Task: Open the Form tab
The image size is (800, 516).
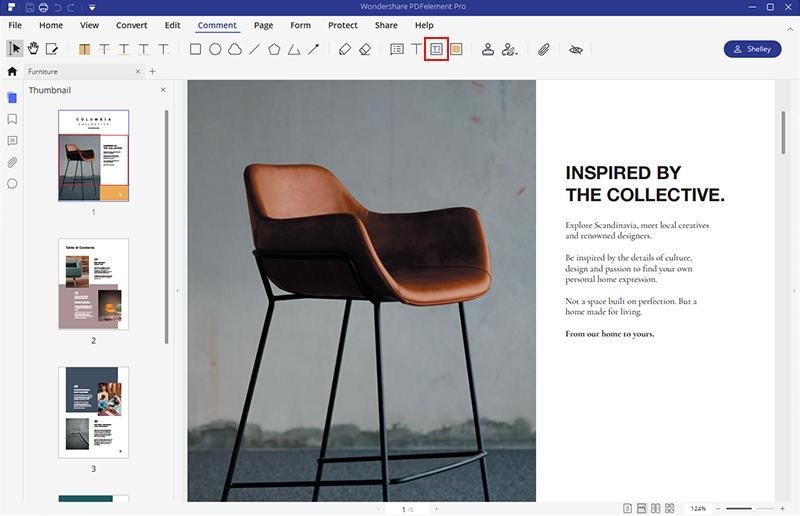Action: click(301, 25)
